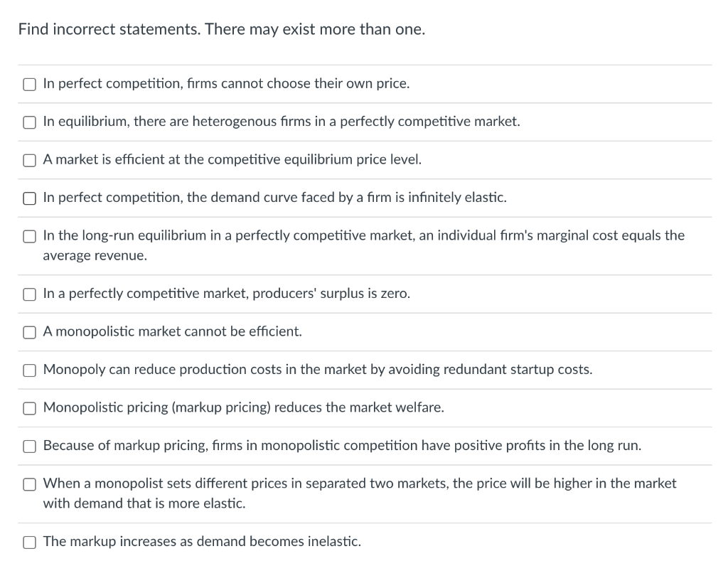Check the box for the long-run equilibrium marginal cost statement
The image size is (728, 566).
pyautogui.click(x=29, y=236)
